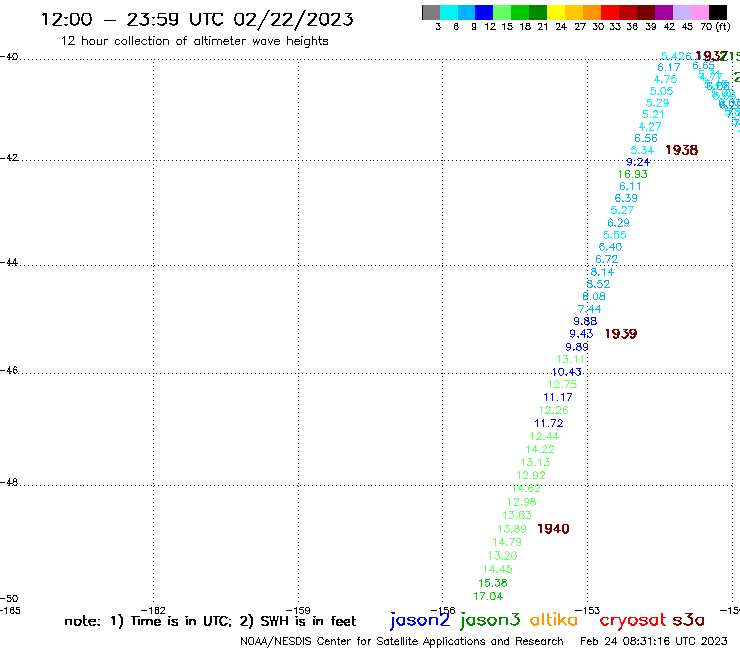Click the wave height value 12.92
This screenshot has width=740, height=650.
pyautogui.click(x=531, y=475)
